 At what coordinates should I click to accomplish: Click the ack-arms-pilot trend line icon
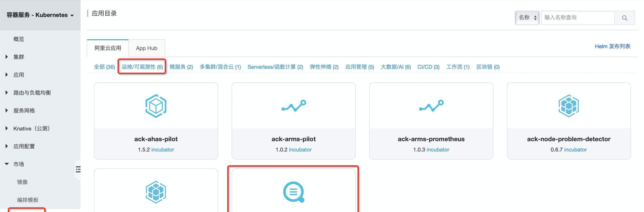tap(294, 106)
